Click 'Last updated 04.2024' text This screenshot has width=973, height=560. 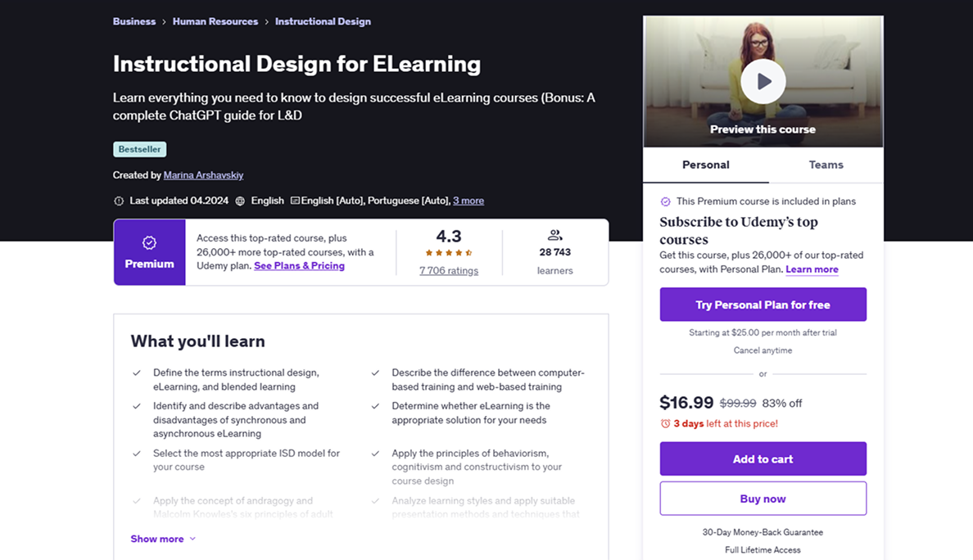(x=179, y=201)
